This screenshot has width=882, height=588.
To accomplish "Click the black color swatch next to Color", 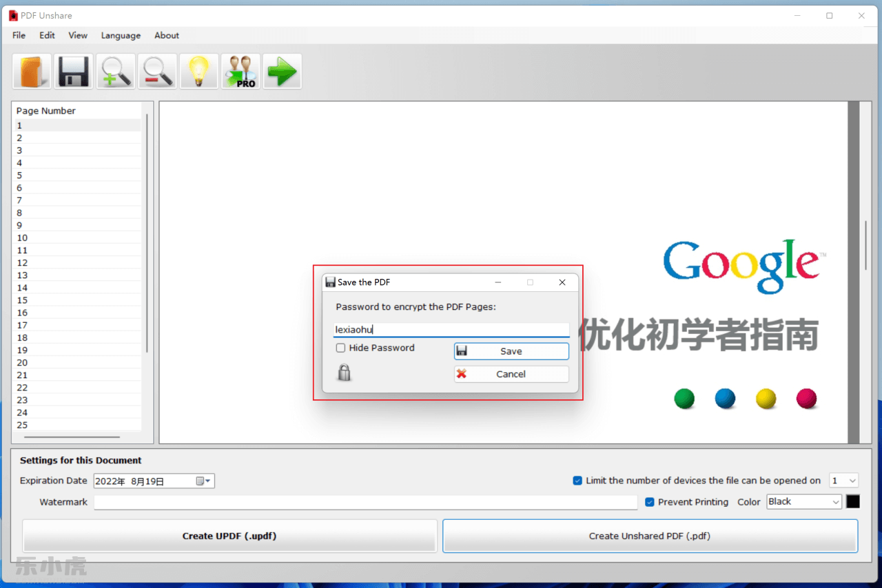I will tap(853, 501).
